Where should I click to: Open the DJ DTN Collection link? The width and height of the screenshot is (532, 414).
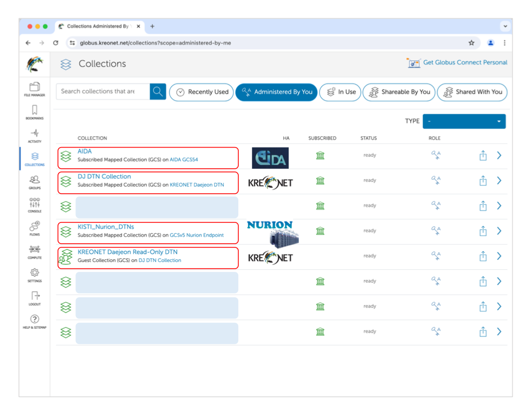click(104, 176)
